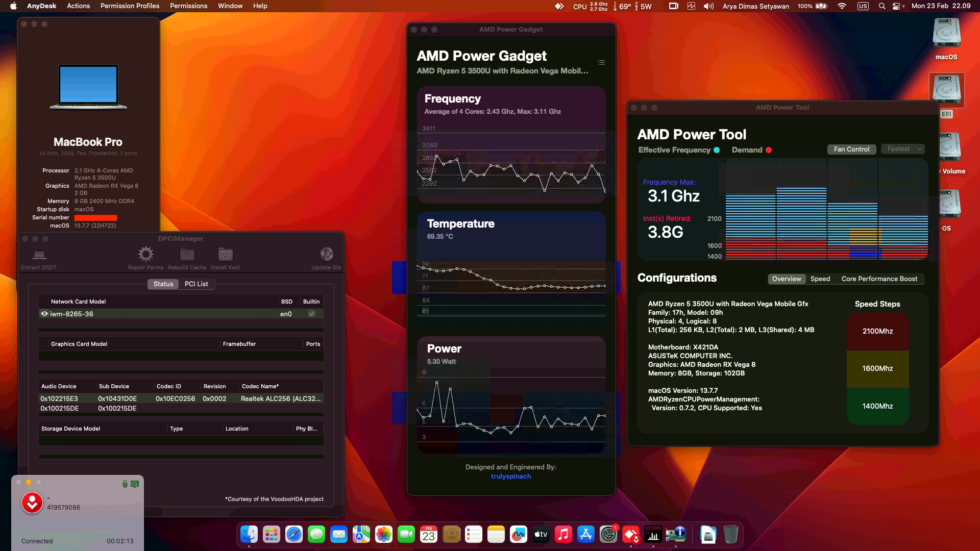The height and width of the screenshot is (551, 980).
Task: Open AMD Power Gadget list menu icon
Action: click(x=601, y=62)
